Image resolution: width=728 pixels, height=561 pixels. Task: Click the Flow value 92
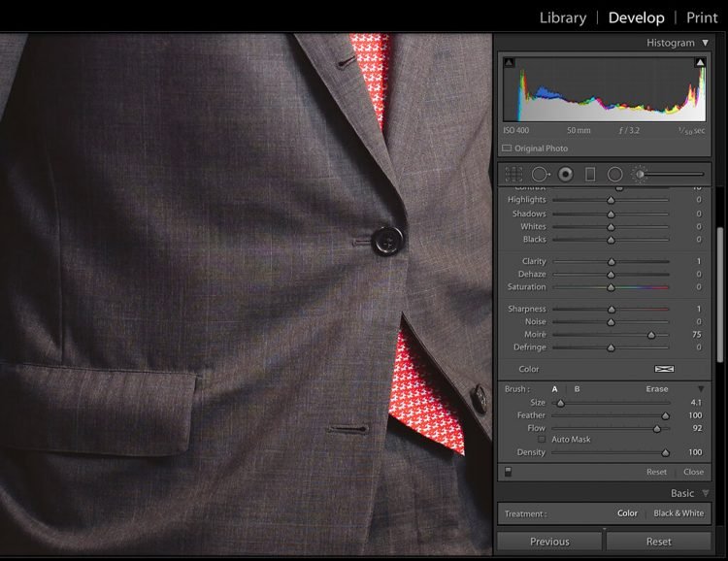coord(697,428)
